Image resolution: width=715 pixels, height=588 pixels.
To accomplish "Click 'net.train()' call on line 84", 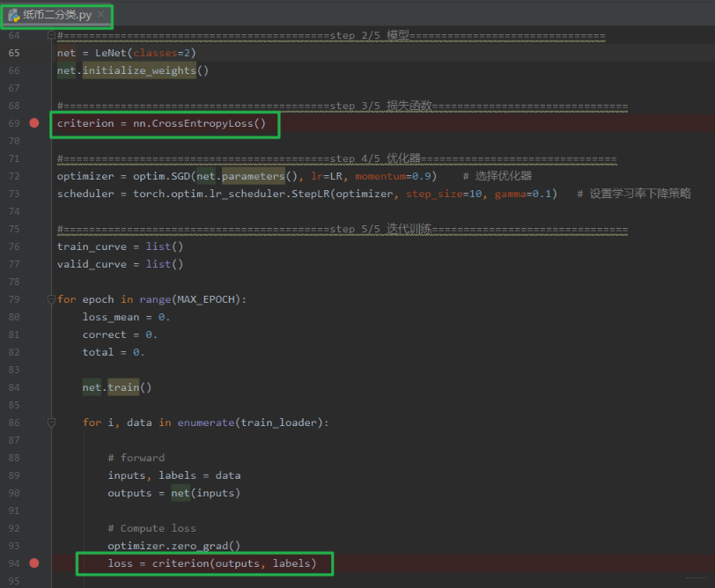I will pos(117,387).
